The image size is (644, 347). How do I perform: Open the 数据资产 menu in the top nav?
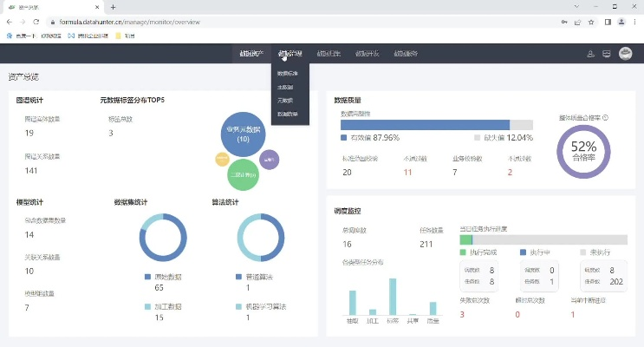pos(251,54)
